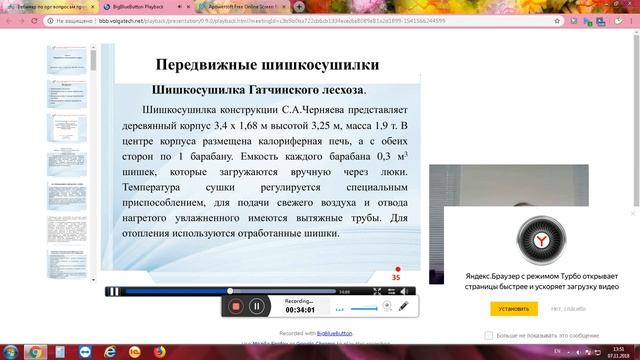The image size is (640, 360).
Task: Open fourth slide thumbnail
Action: click(67, 162)
